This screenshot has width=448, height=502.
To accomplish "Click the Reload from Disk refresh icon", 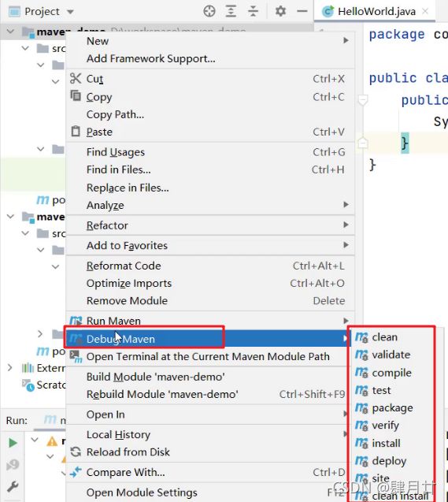I will [76, 452].
